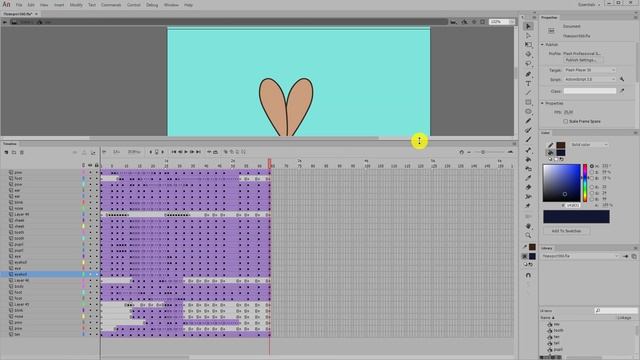
Task: Select the Subselection tool
Action: click(528, 36)
